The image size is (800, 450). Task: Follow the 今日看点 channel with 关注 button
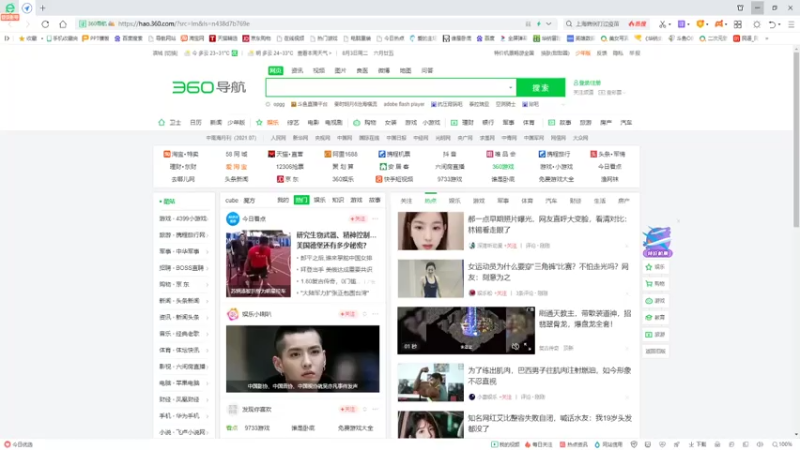click(x=358, y=219)
